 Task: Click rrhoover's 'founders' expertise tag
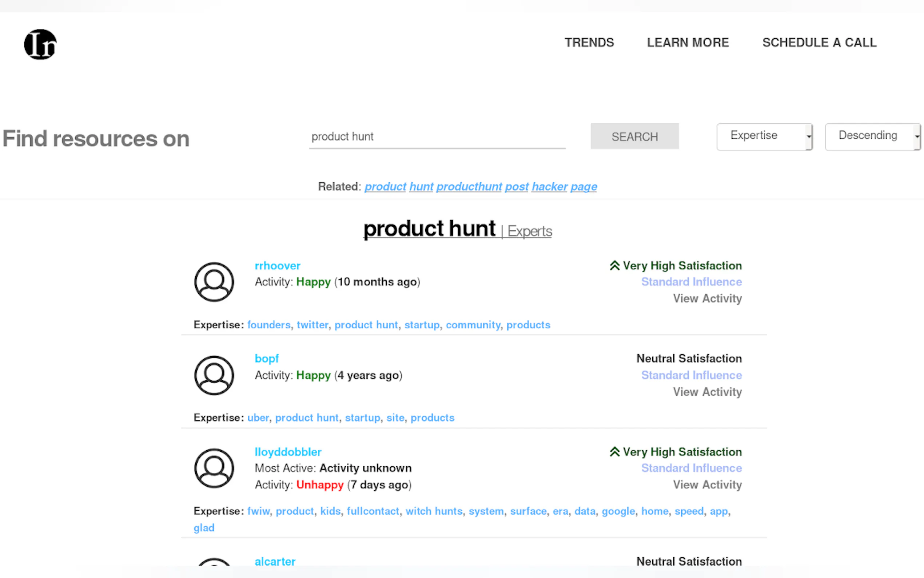pyautogui.click(x=269, y=325)
